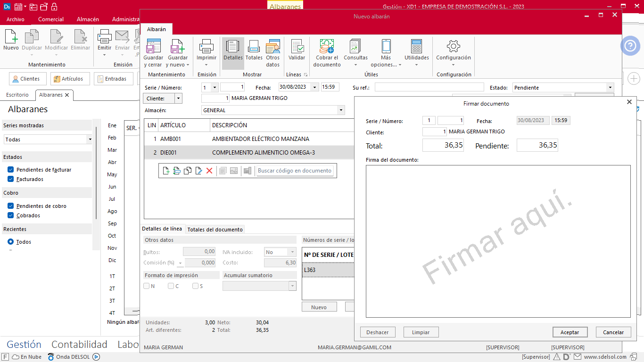Open the Almacén GENERAL dropdown
The image size is (644, 362).
[x=341, y=110]
